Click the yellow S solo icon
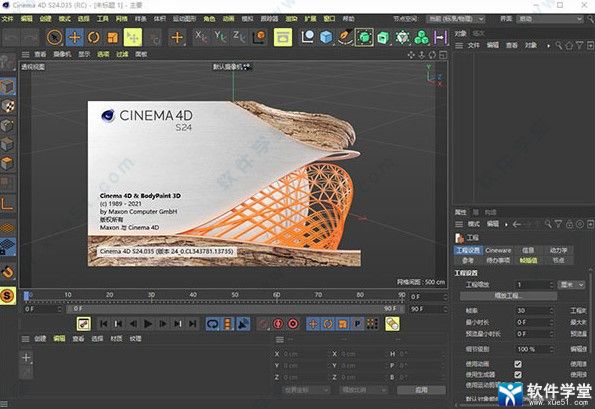Screen dimensions: 595x409 coord(8,296)
